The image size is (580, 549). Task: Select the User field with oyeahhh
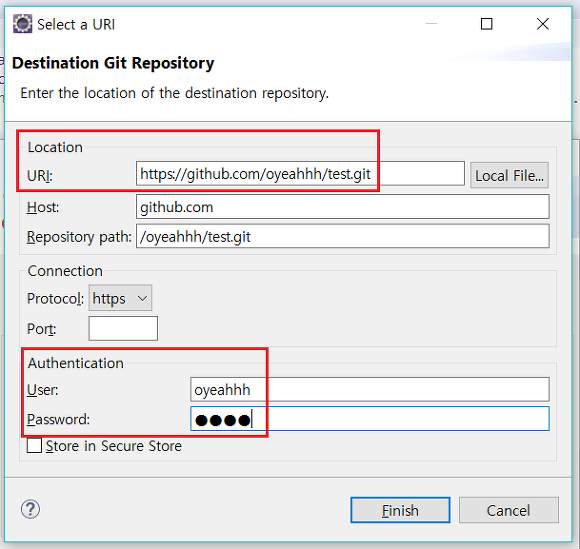pos(370,390)
